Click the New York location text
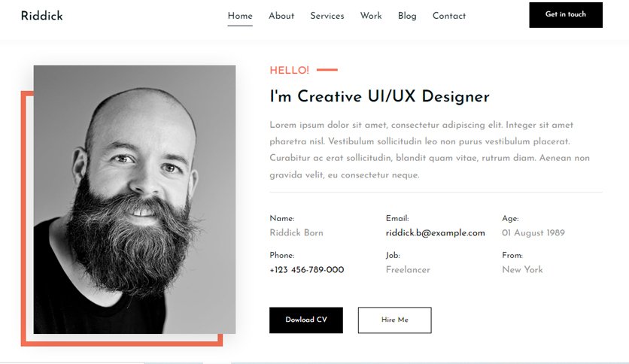Image resolution: width=629 pixels, height=364 pixels. [522, 270]
